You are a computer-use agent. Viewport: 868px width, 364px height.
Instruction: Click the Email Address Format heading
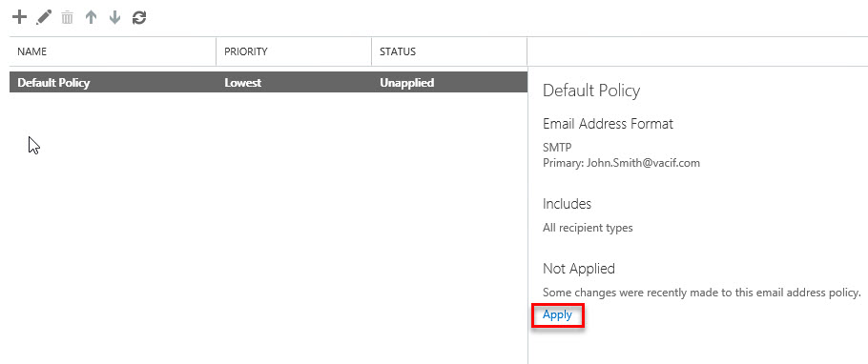(608, 123)
